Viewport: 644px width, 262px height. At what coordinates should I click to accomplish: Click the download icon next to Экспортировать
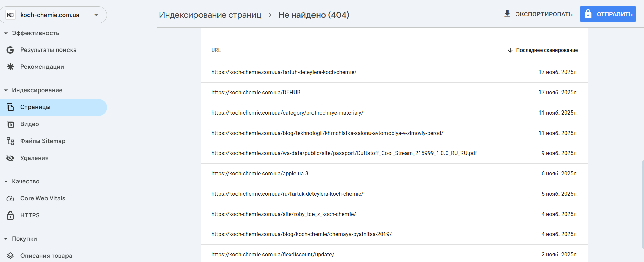click(507, 14)
